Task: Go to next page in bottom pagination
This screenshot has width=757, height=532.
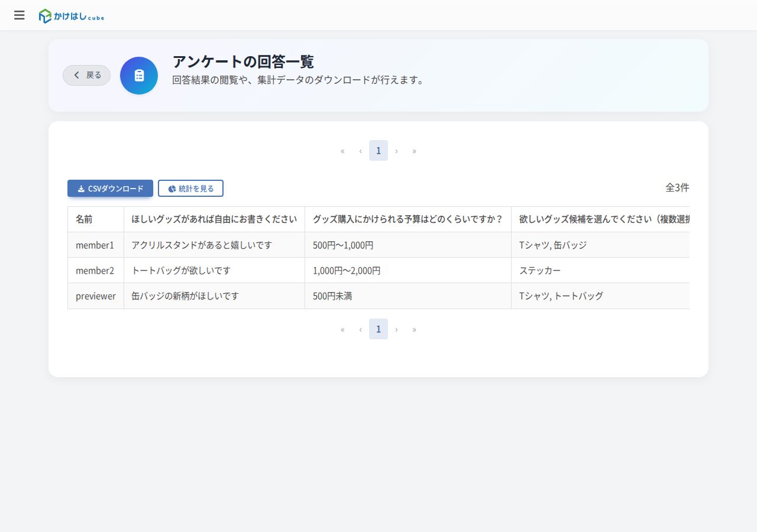Action: (x=396, y=329)
